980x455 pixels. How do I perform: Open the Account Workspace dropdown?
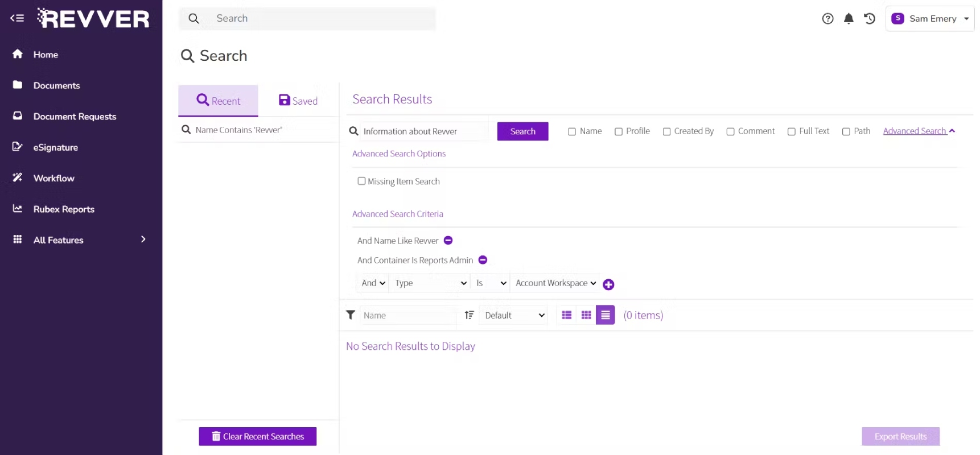[x=555, y=283]
